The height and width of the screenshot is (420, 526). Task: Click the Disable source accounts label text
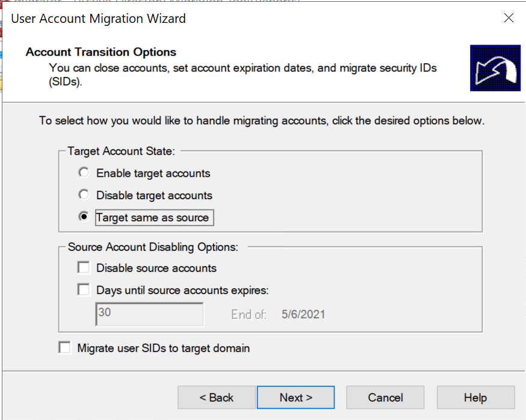[x=156, y=268]
